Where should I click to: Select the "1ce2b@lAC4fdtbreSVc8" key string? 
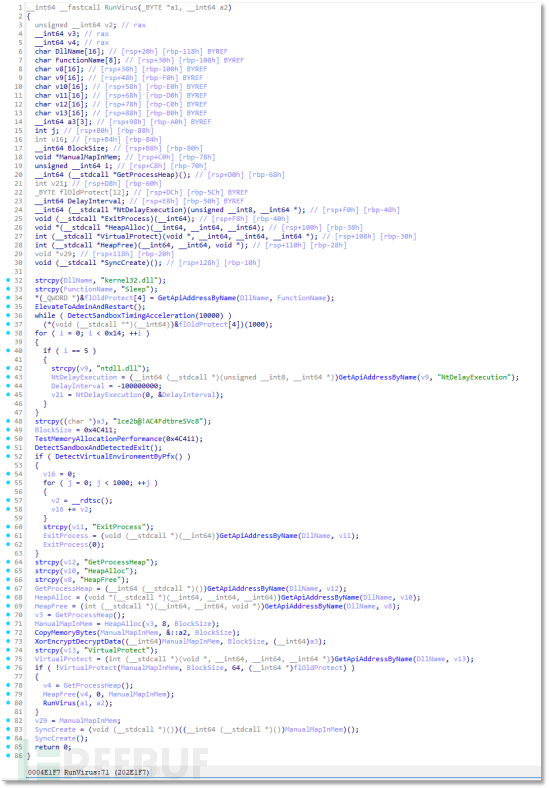coord(160,421)
